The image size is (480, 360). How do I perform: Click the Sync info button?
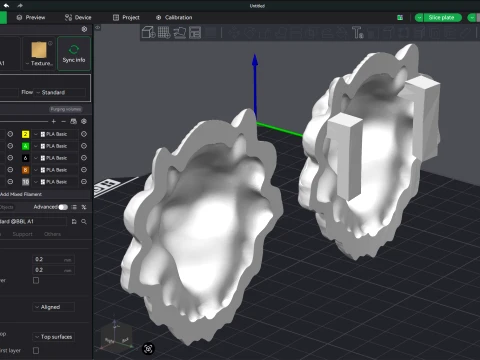[74, 53]
